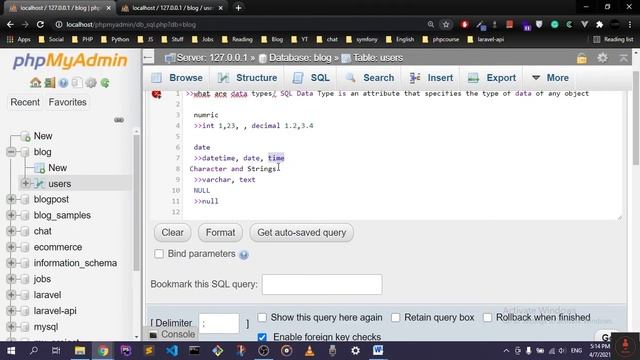Open Bind parameters help icon
Screen dimensions: 640x360
click(x=244, y=255)
